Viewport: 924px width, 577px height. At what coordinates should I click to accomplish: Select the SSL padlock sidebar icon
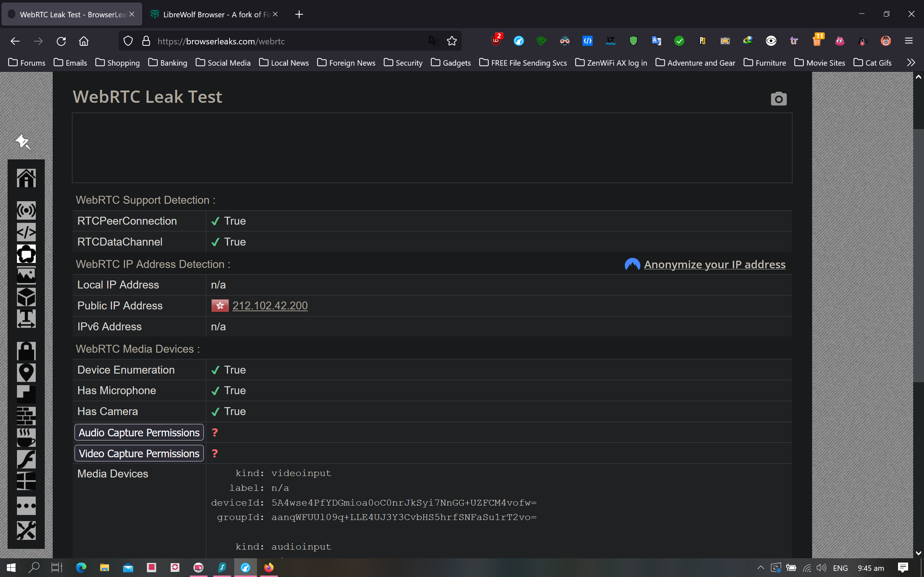26,351
